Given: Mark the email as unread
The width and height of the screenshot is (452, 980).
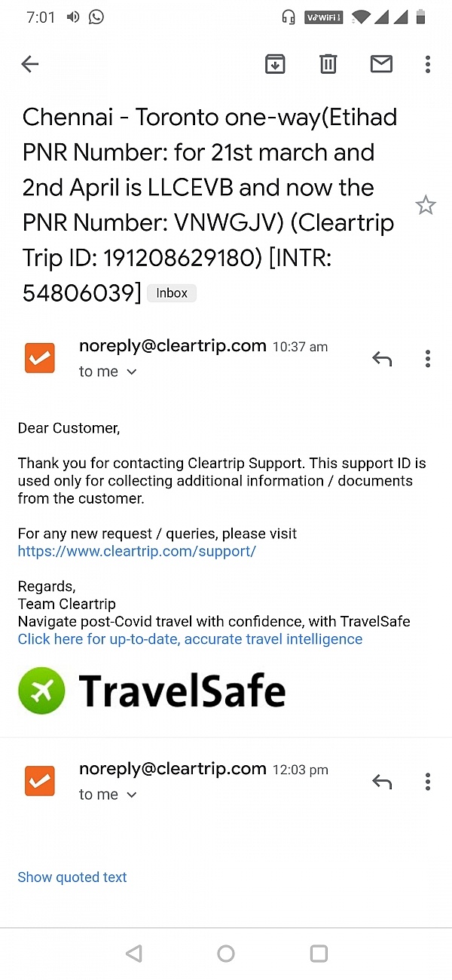Looking at the screenshot, I should click(381, 64).
